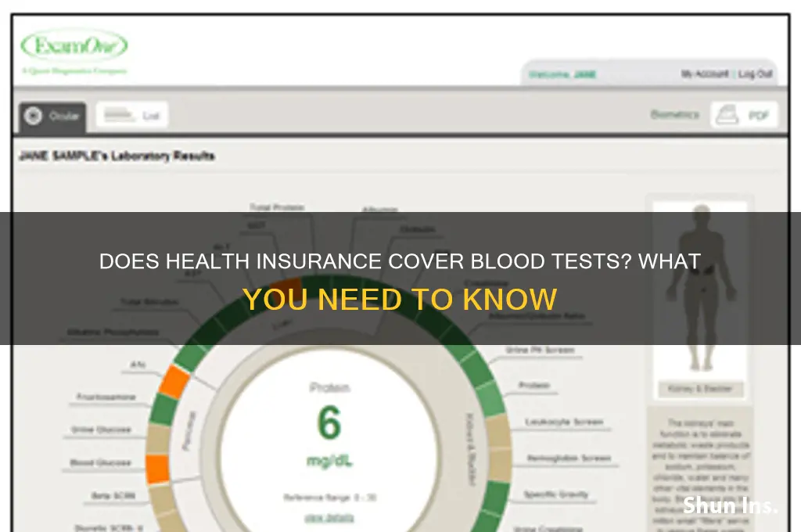Click the tan ring segment beside Urine Glucose

[x=159, y=439]
